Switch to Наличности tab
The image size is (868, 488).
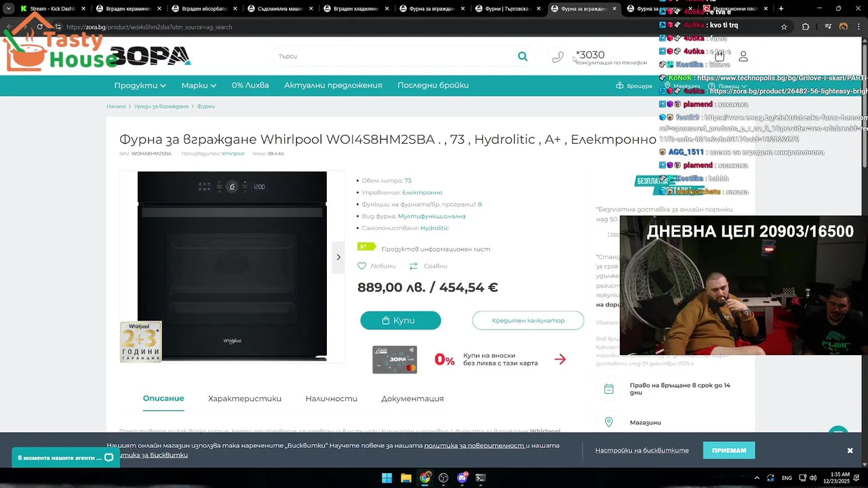point(331,399)
